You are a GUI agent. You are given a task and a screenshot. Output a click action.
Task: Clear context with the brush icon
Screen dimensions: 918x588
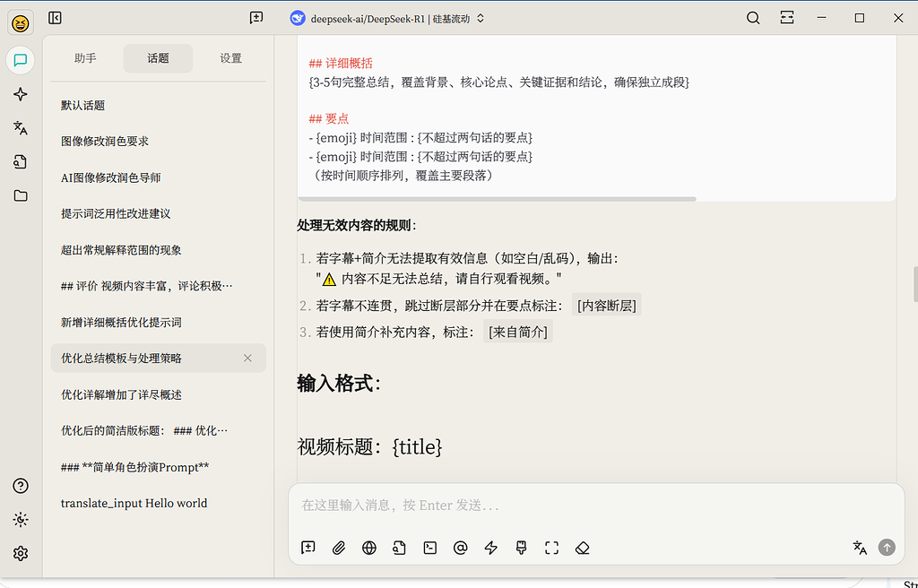pyautogui.click(x=521, y=548)
